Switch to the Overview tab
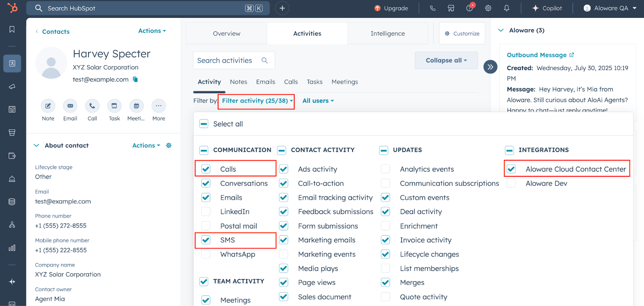The width and height of the screenshot is (644, 306). (x=227, y=33)
